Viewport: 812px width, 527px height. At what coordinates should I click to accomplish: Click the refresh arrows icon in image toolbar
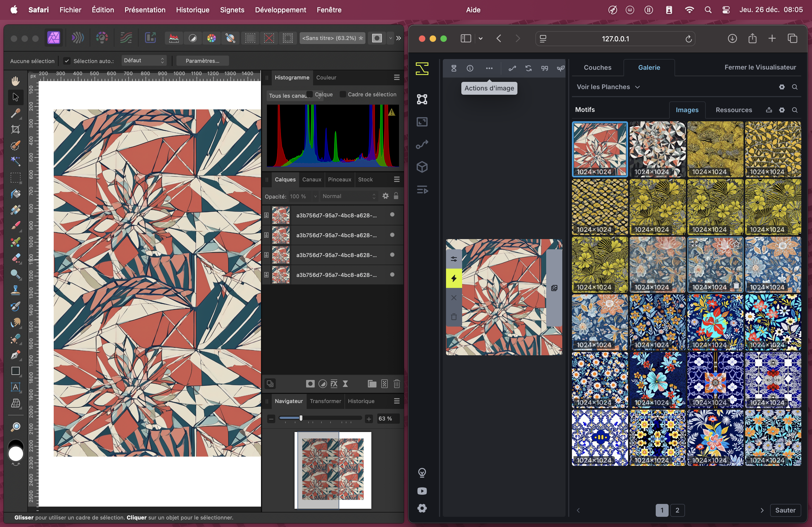(528, 68)
